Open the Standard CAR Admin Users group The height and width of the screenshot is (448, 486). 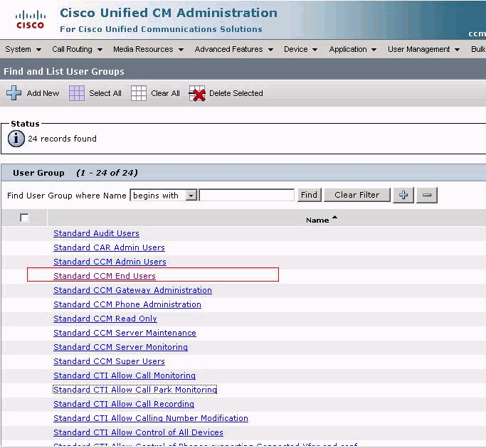coord(109,247)
